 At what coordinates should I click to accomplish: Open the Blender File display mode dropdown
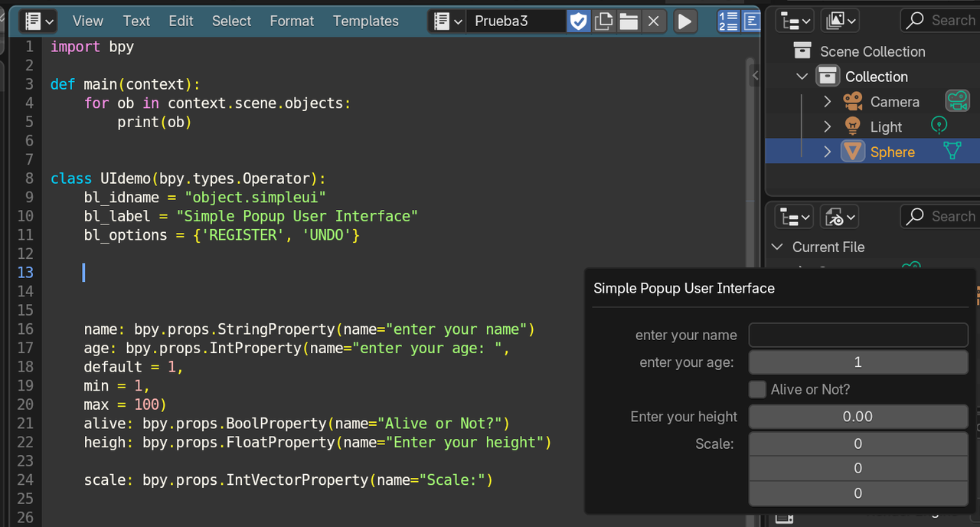point(840,217)
